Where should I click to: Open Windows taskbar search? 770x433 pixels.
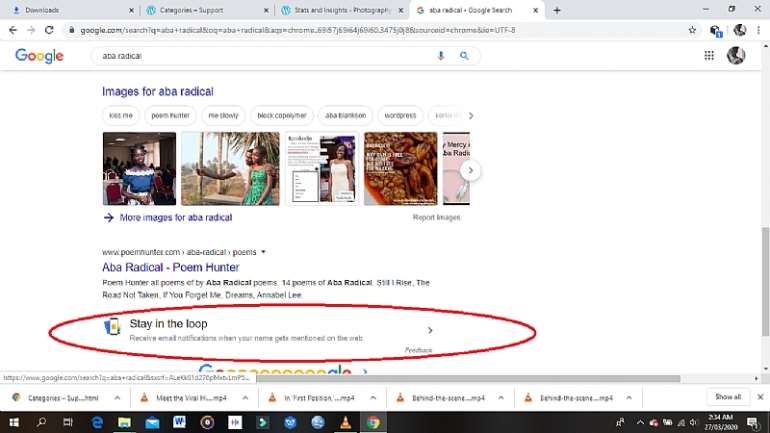tap(42, 422)
